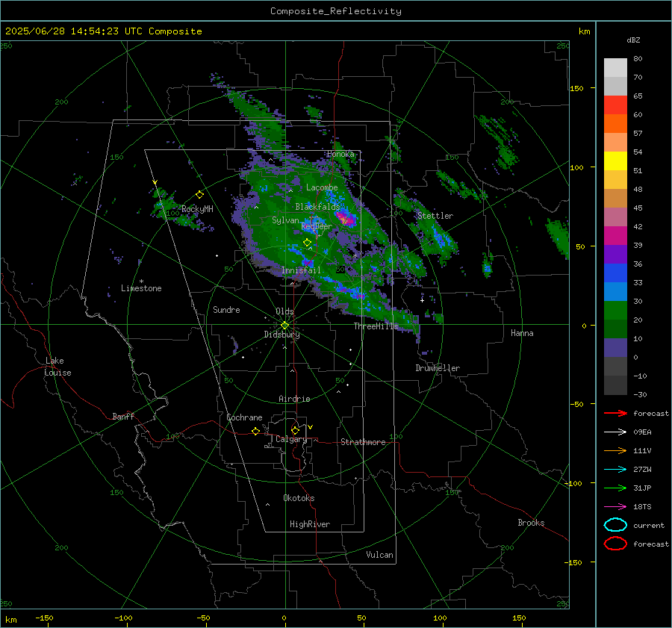The image size is (672, 628).
Task: Click the RedDeer city label
Action: tap(317, 226)
